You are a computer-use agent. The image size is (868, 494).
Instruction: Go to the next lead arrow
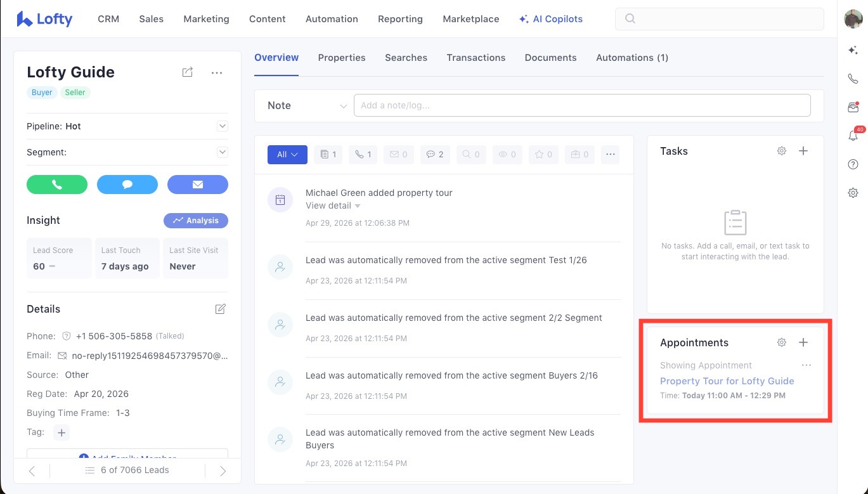223,471
